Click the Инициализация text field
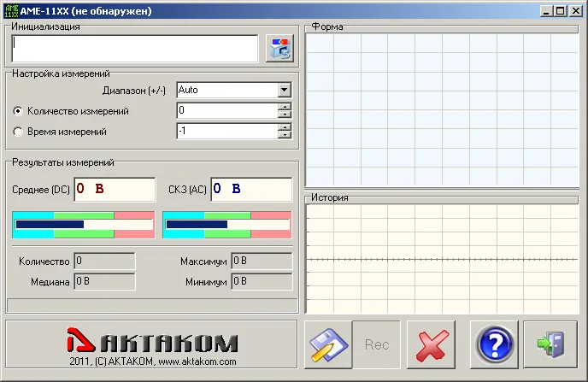 coord(135,49)
